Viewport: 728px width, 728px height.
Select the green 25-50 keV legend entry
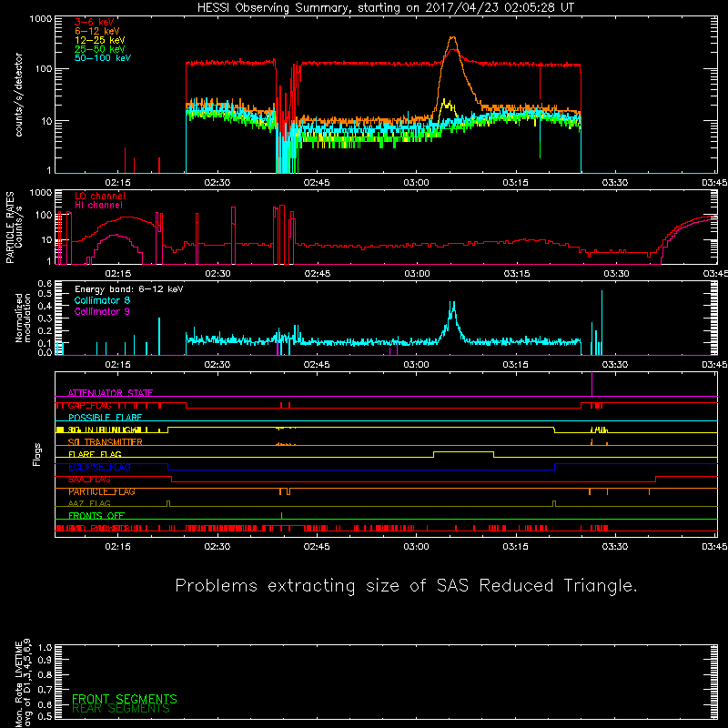pos(100,49)
